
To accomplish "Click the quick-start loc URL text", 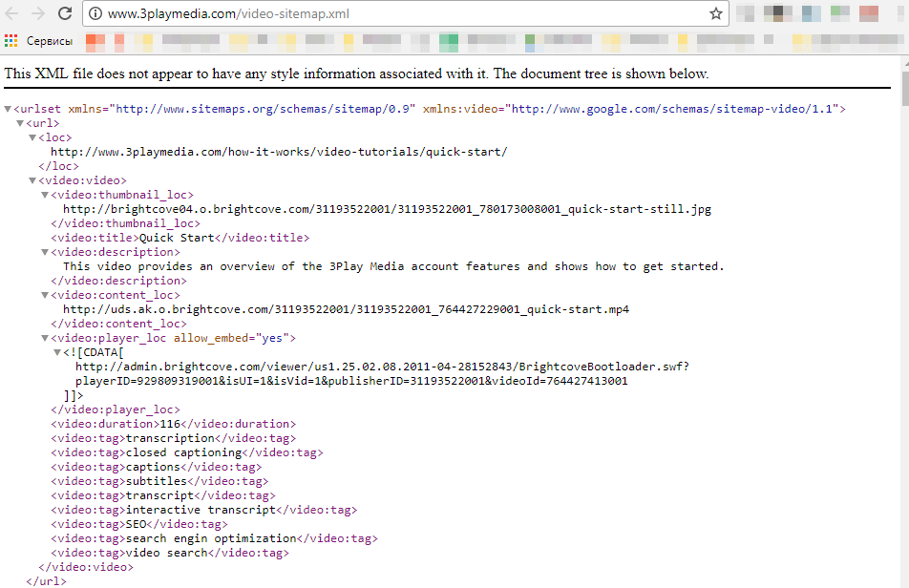I will pyautogui.click(x=279, y=152).
